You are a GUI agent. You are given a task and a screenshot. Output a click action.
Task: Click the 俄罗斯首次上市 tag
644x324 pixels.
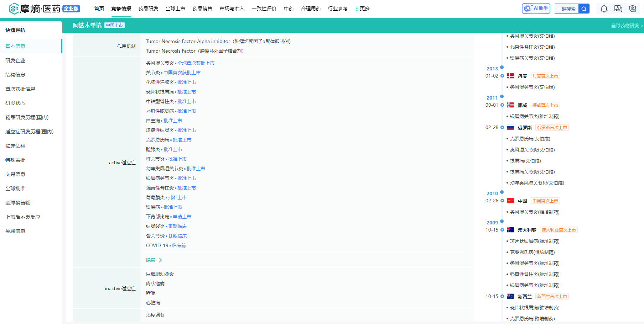pos(552,127)
